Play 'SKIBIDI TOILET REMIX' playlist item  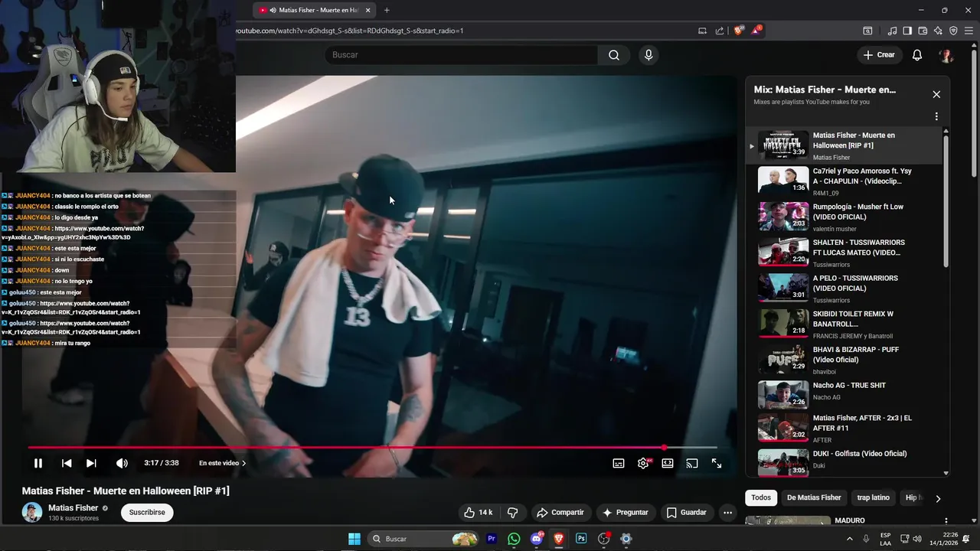click(x=844, y=324)
